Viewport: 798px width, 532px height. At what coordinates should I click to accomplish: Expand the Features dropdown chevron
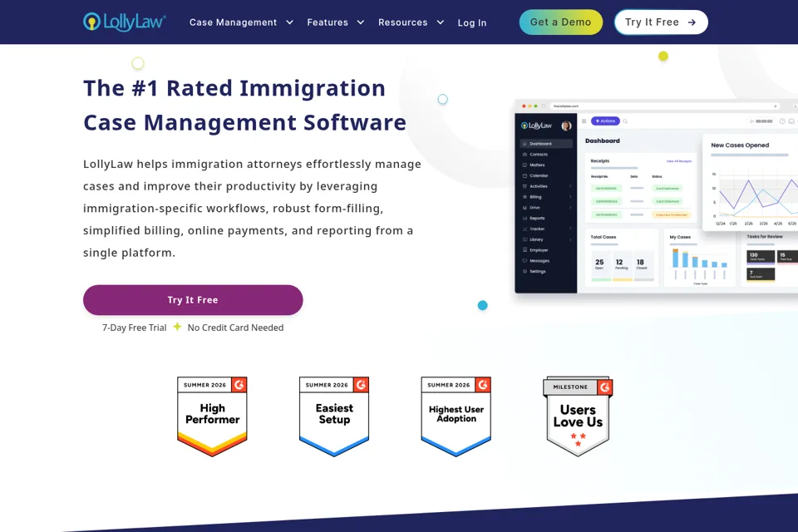pyautogui.click(x=360, y=22)
